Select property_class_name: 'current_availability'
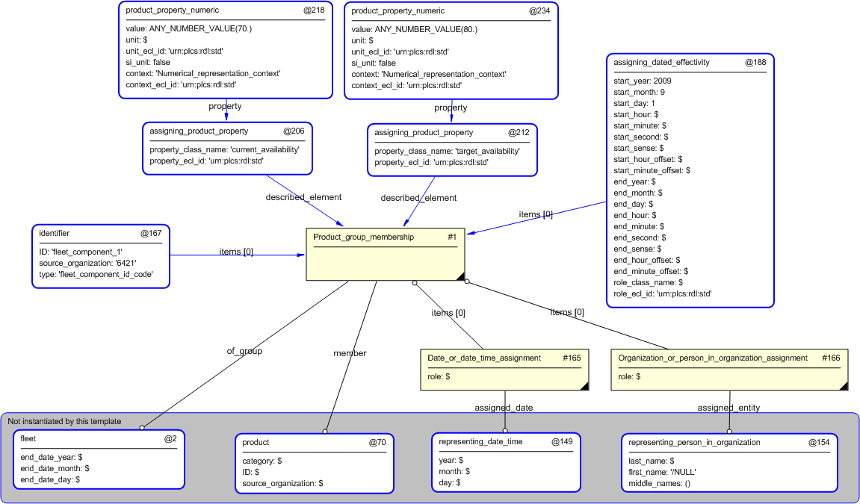 coord(225,149)
